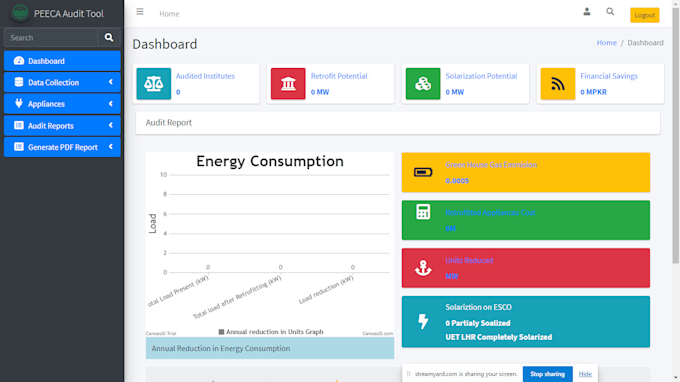This screenshot has width=680, height=382.
Task: Click the Data Collection database icon
Action: click(x=19, y=82)
